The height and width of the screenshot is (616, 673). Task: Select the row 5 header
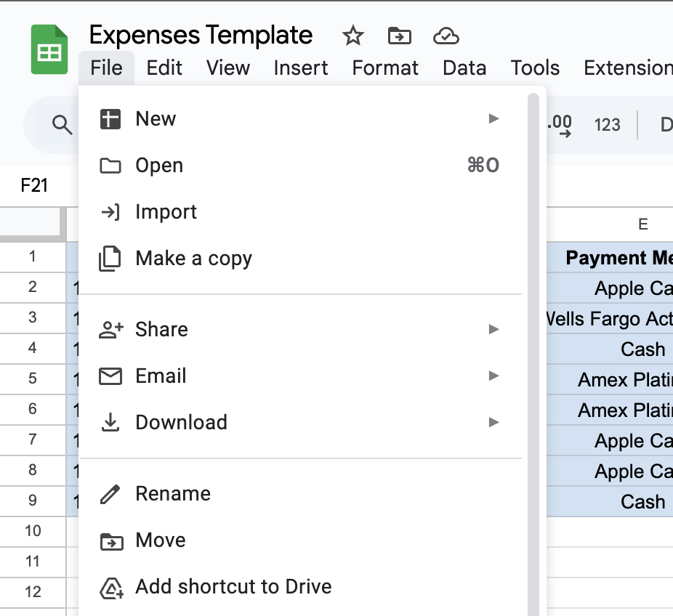pos(33,378)
